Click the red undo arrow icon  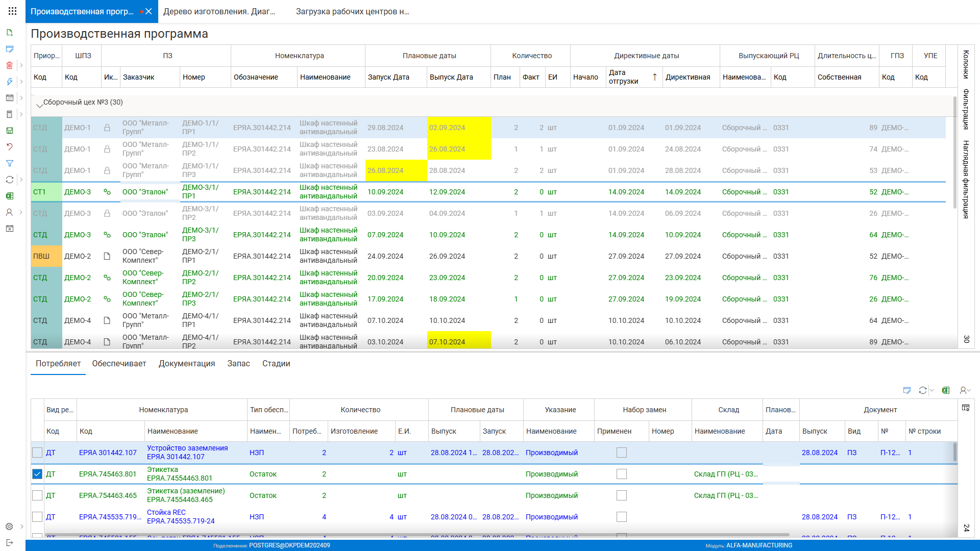coord(9,147)
